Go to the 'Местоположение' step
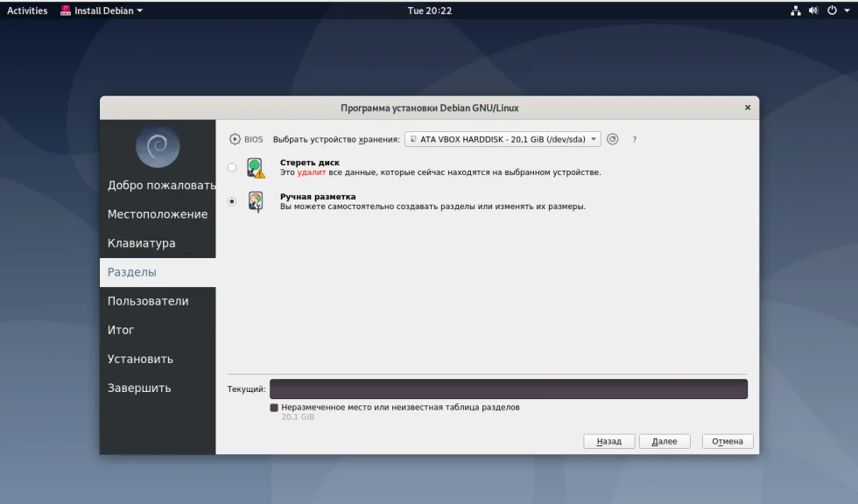The width and height of the screenshot is (858, 504). click(x=158, y=214)
